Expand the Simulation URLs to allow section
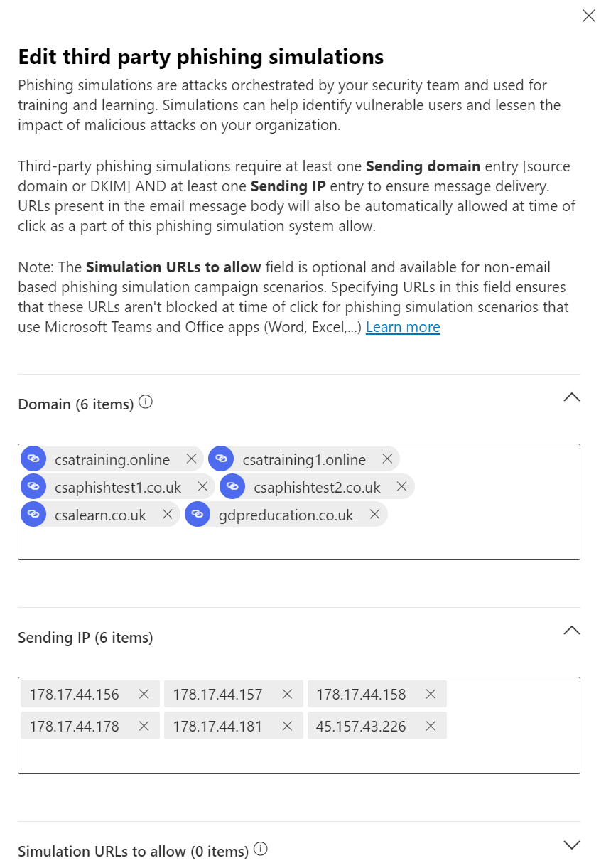The image size is (606, 868). tap(572, 845)
